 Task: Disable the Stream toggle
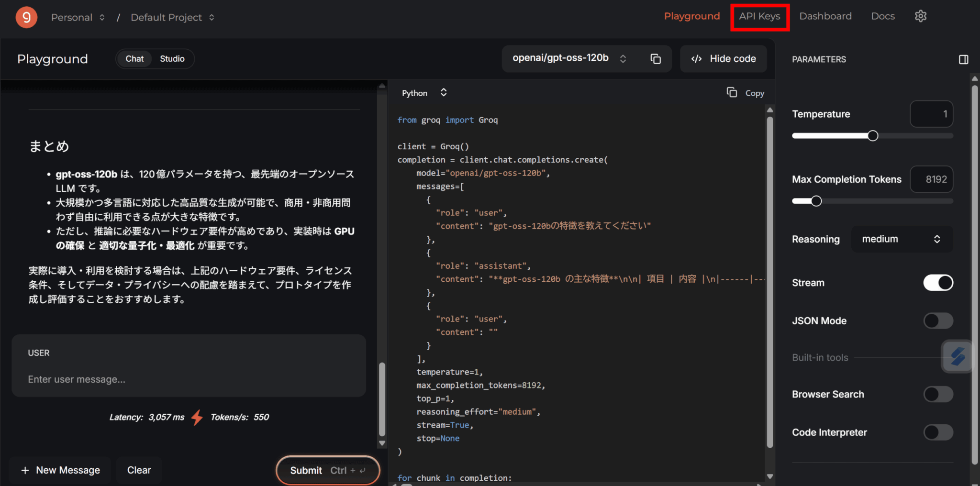pyautogui.click(x=938, y=283)
